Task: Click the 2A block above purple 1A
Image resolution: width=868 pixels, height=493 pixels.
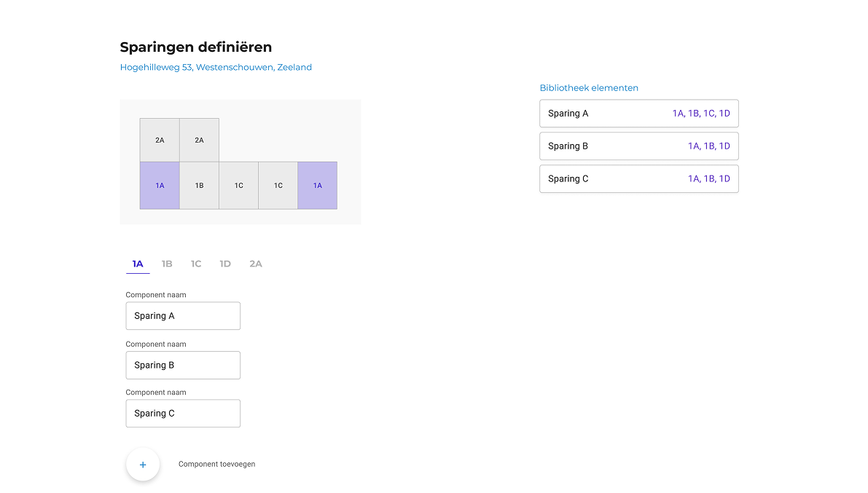Action: 160,140
